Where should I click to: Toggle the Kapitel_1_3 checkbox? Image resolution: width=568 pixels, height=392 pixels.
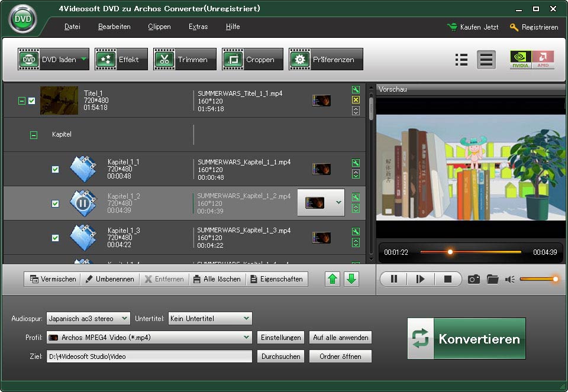click(x=55, y=238)
